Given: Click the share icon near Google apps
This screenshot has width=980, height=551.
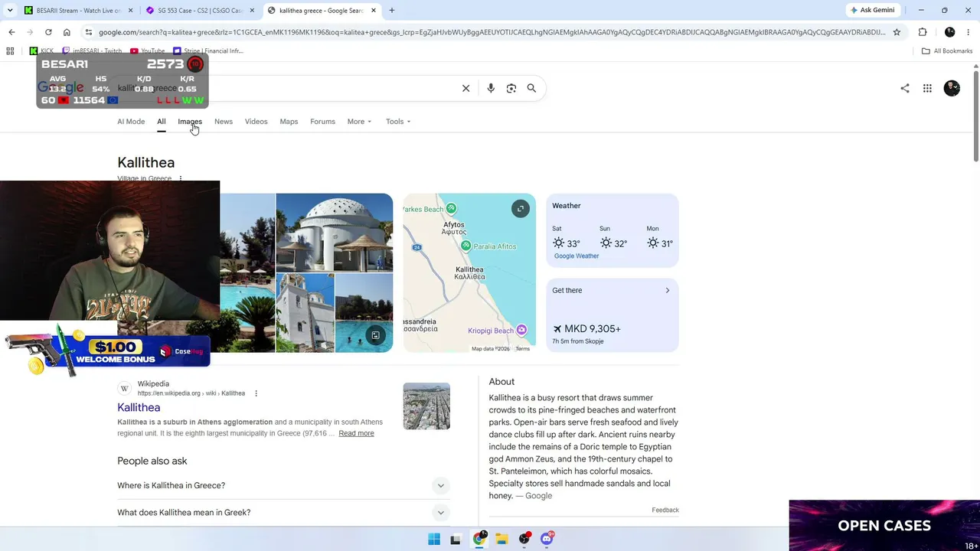Looking at the screenshot, I should 905,88.
